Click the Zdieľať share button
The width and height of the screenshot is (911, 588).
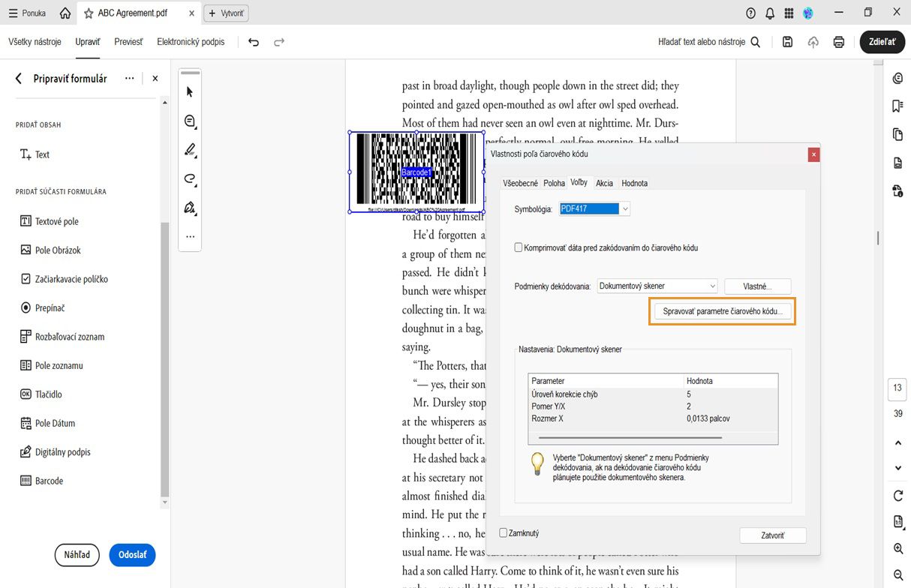(x=882, y=42)
